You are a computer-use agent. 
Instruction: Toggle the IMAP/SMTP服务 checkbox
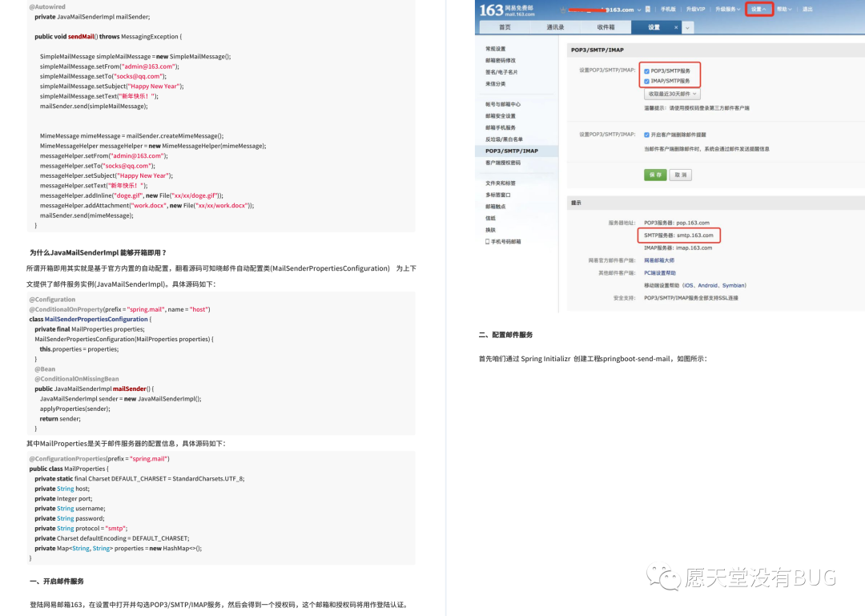pos(646,81)
